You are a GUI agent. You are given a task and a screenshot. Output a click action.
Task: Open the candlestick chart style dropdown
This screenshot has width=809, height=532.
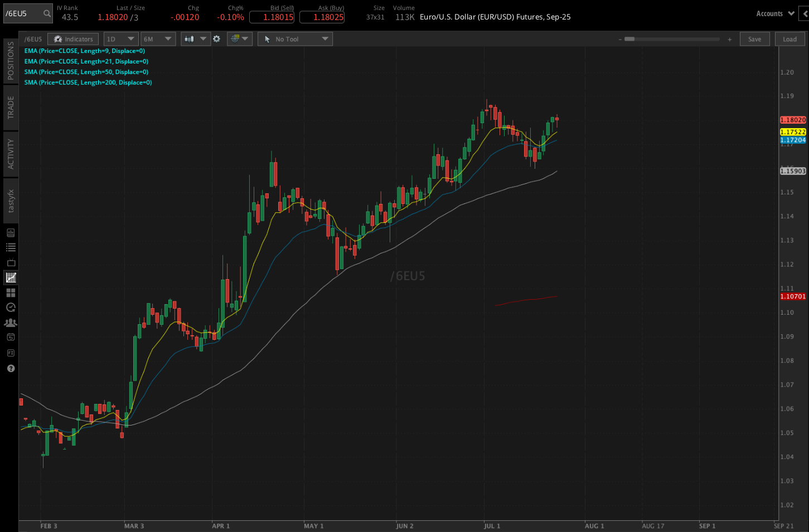pos(196,39)
